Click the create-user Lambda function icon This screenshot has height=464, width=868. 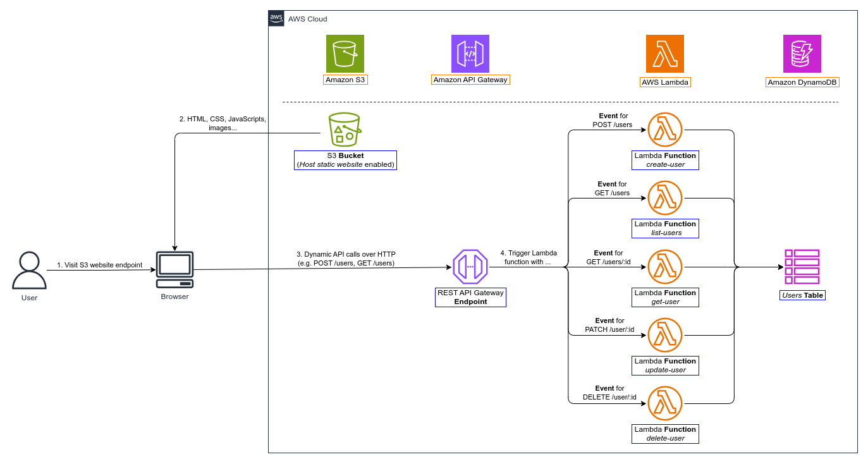coord(665,130)
